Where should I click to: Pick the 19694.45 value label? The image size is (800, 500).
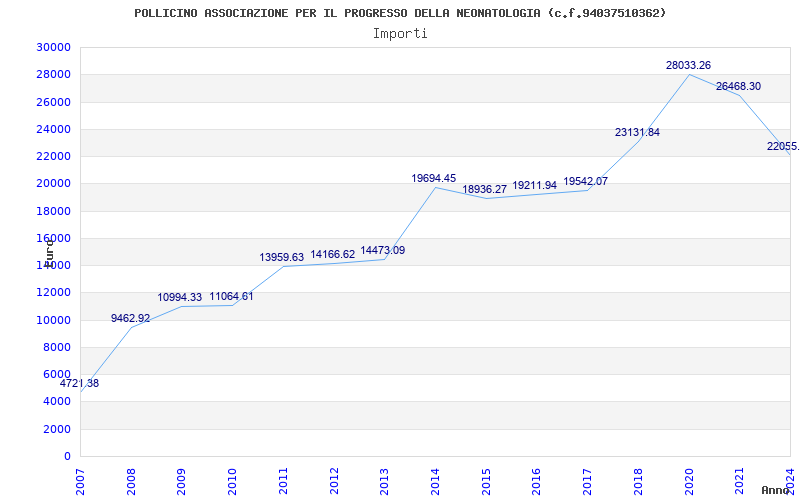(x=434, y=179)
